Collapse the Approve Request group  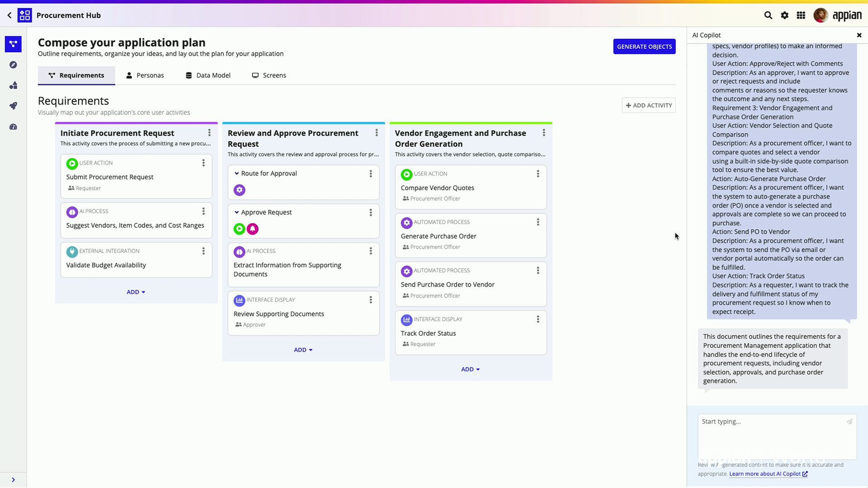pos(236,212)
